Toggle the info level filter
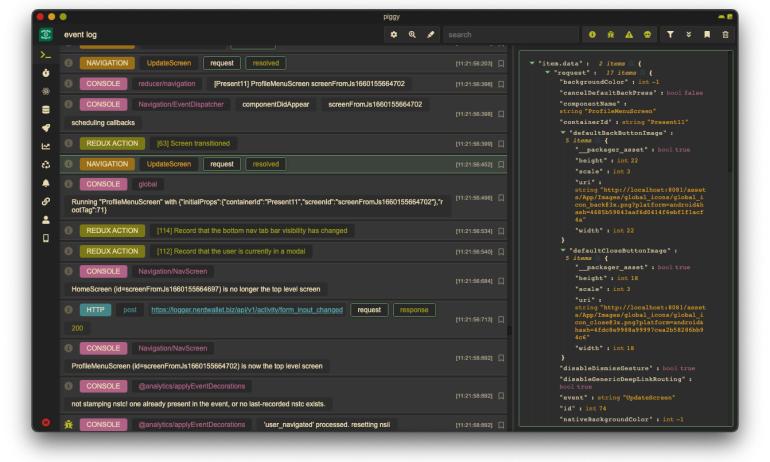This screenshot has height=462, width=770. [593, 34]
